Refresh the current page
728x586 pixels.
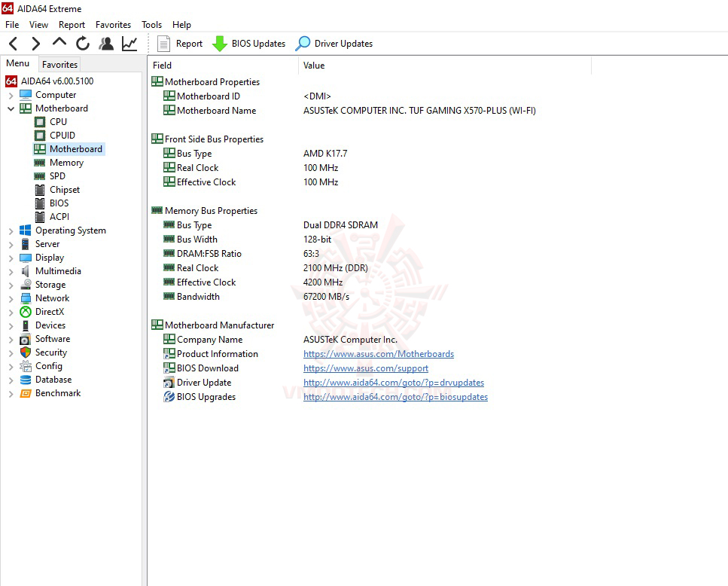(83, 44)
